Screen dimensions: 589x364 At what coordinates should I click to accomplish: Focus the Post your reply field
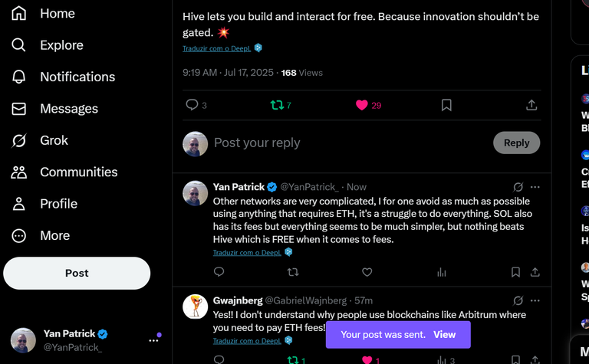click(350, 143)
